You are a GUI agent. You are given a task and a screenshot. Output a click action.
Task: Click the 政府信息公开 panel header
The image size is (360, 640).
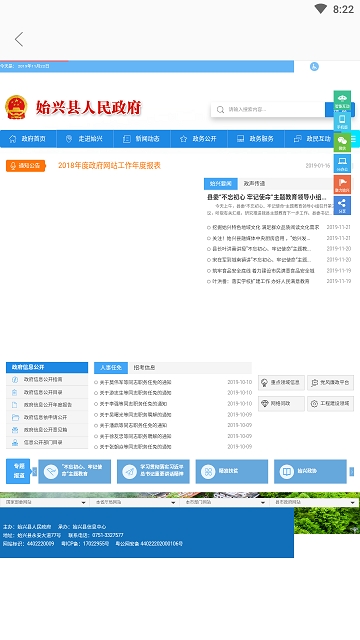(47, 367)
